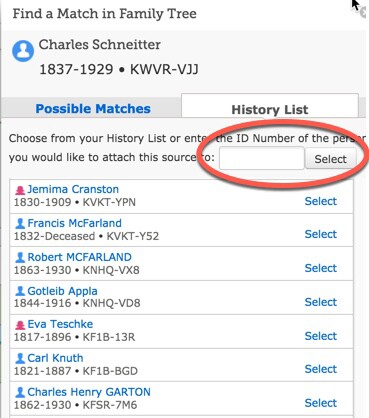Click male icon beside Carl Knuth
This screenshot has width=369, height=418.
click(20, 358)
